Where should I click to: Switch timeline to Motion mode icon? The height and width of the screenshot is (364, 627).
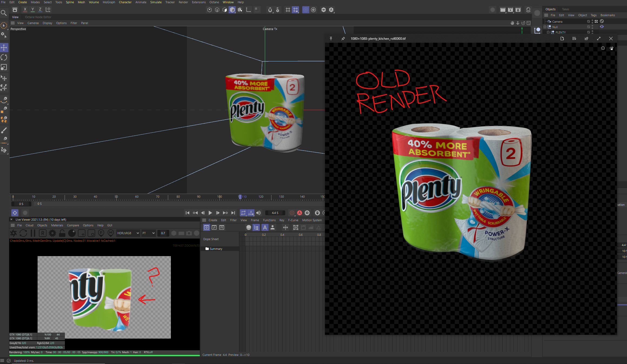click(x=222, y=227)
